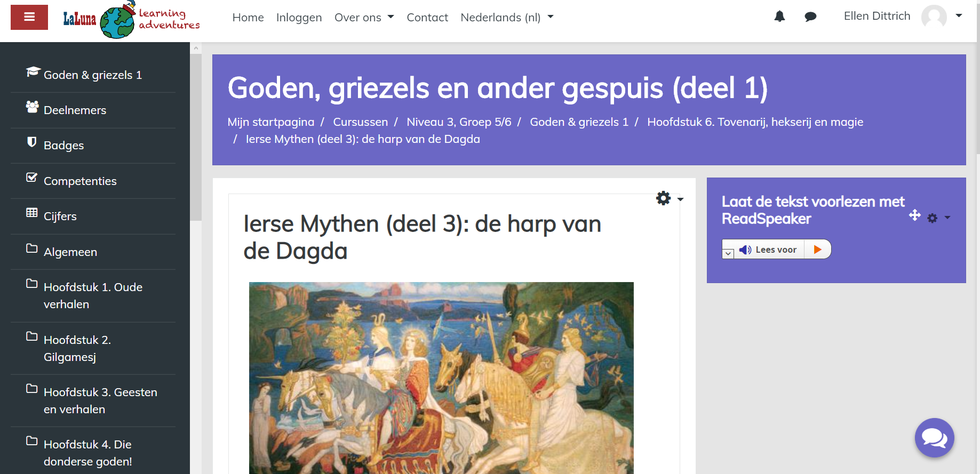Click the folder icon for Hoofdstuk 4
The width and height of the screenshot is (980, 474).
(x=32, y=441)
